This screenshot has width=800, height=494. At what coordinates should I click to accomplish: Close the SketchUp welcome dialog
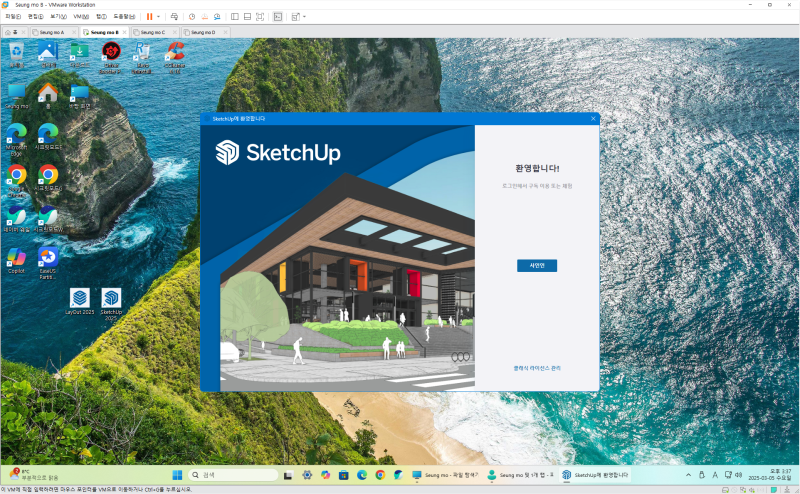click(593, 118)
